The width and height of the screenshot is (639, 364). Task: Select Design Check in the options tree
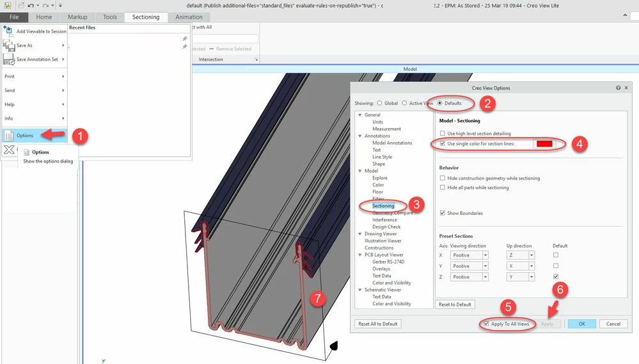point(386,226)
